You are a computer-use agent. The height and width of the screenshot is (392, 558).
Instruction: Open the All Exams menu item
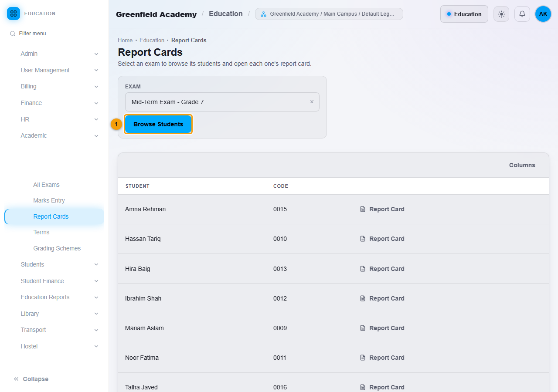click(x=54, y=185)
